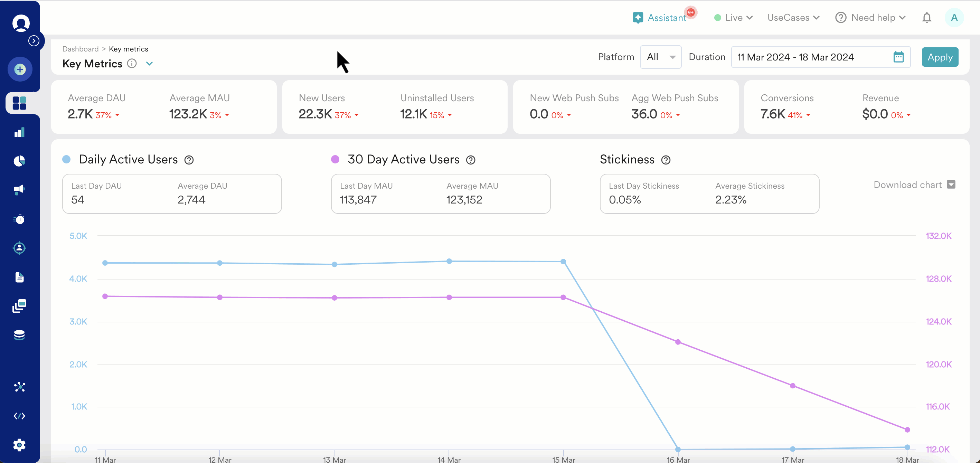Click the Apply button
Viewport: 980px width, 463px height.
click(940, 57)
